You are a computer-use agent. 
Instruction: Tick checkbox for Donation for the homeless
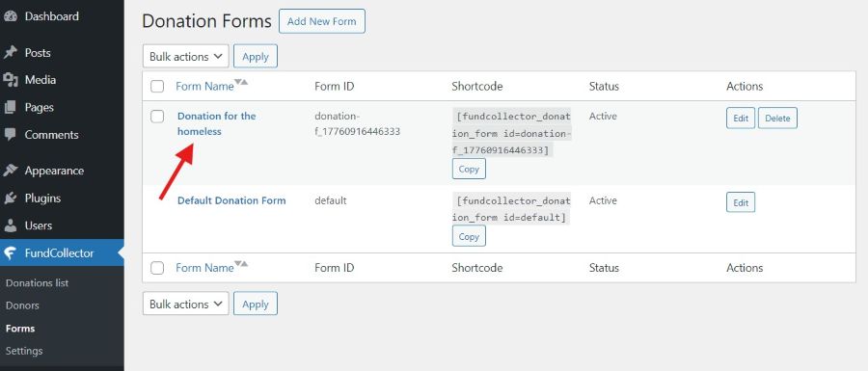tap(157, 116)
